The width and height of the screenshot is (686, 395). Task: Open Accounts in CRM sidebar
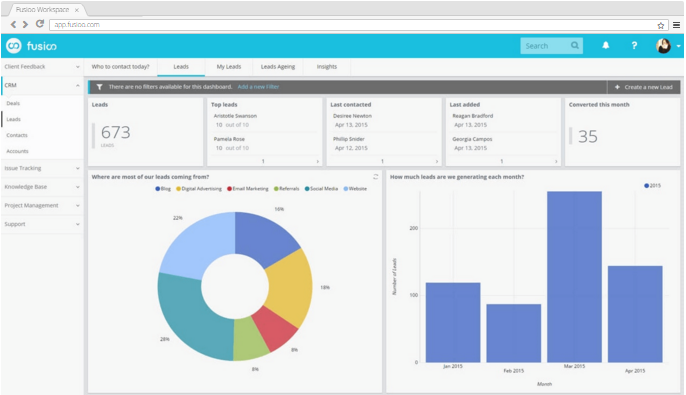(18, 151)
